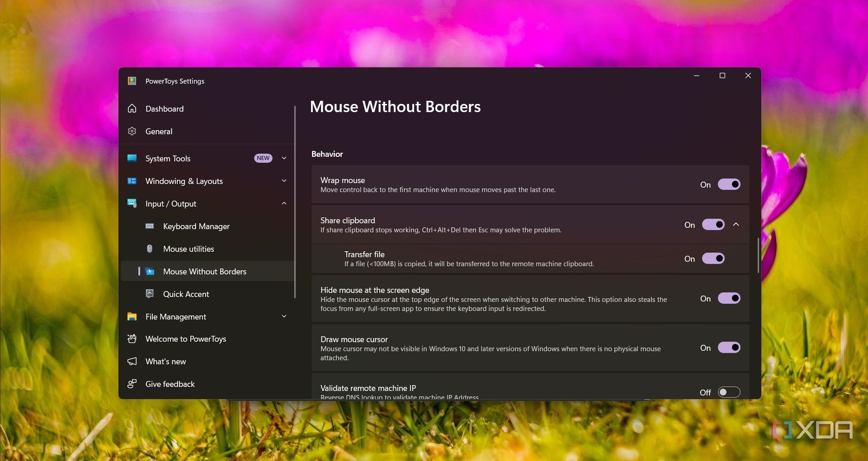Collapse the Share clipboard options chevron
868x461 pixels.
click(x=736, y=225)
